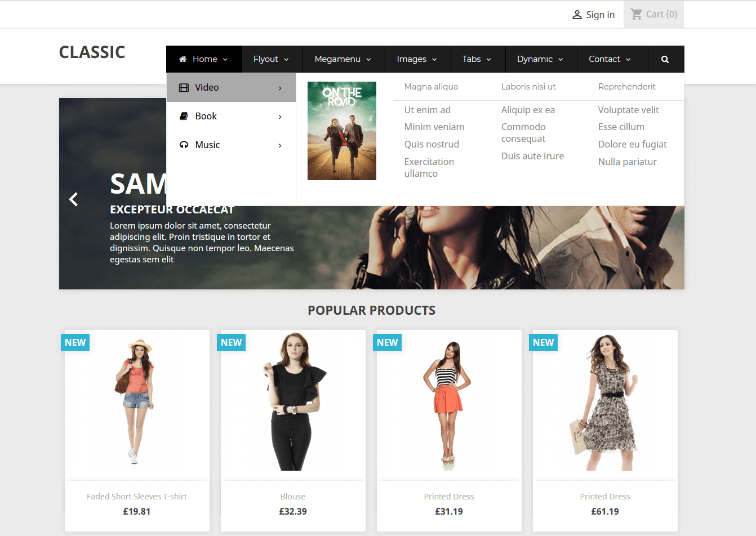
Task: Click the person icon beside Sign in
Action: [577, 15]
